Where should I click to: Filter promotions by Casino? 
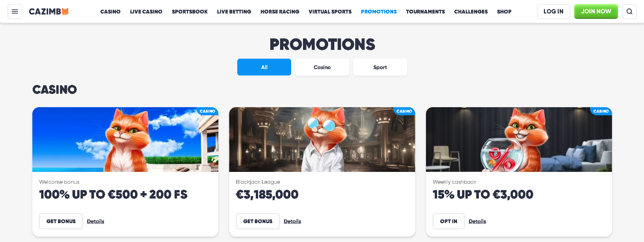pos(322,67)
